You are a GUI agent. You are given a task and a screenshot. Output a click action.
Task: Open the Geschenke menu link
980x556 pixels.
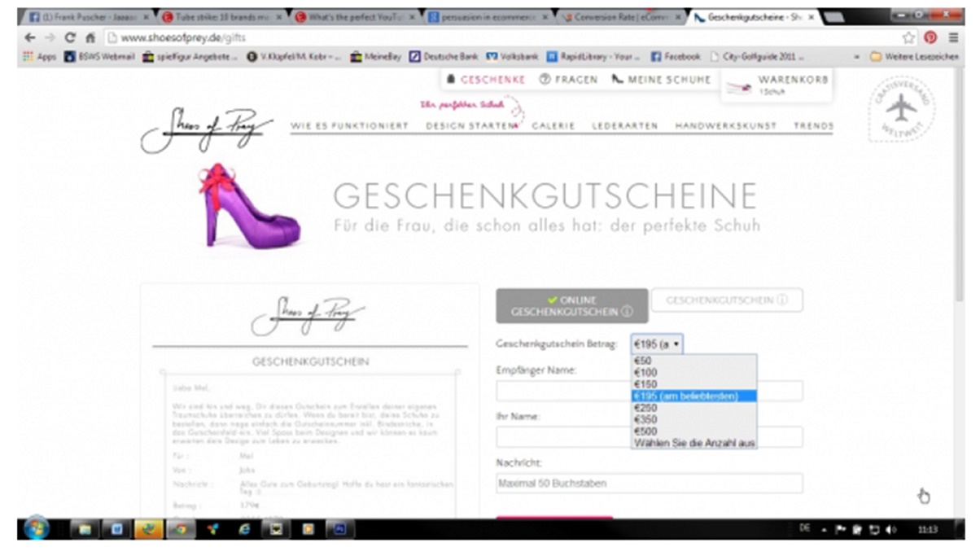pyautogui.click(x=486, y=79)
